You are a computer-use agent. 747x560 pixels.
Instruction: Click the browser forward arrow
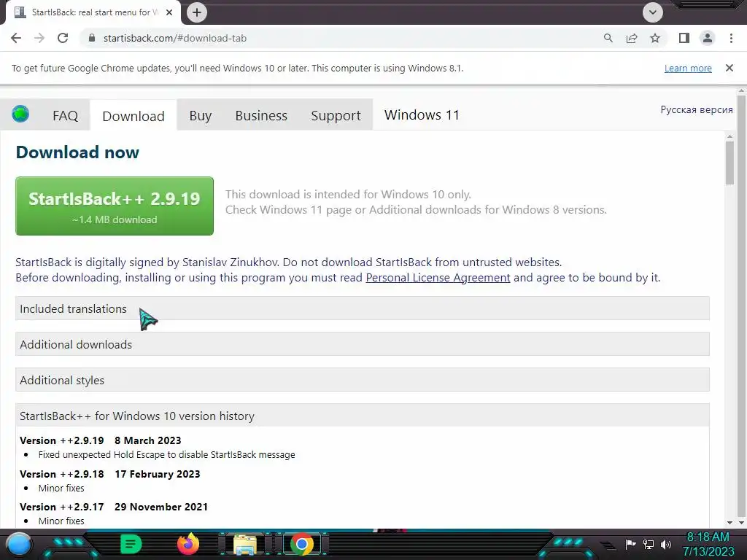(x=39, y=38)
